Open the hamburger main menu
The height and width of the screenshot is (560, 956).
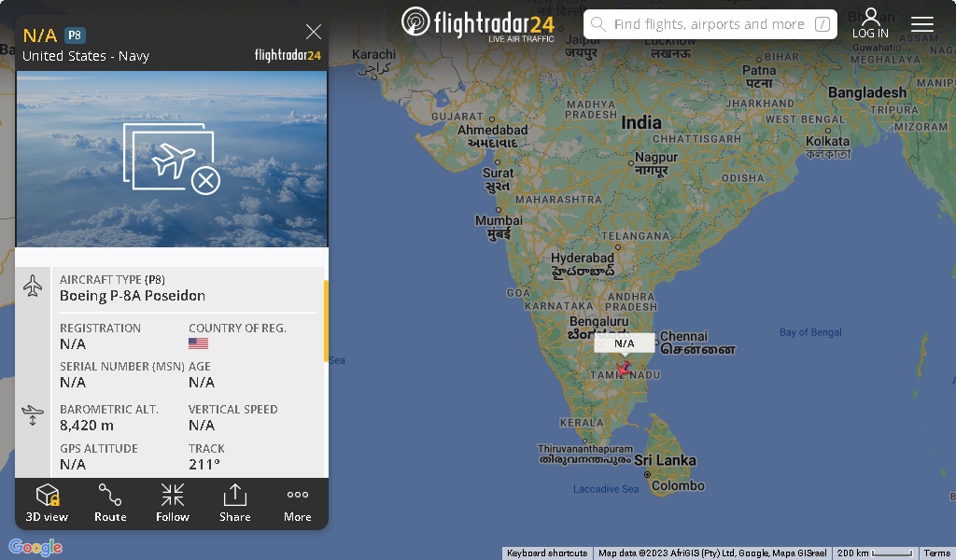921,23
